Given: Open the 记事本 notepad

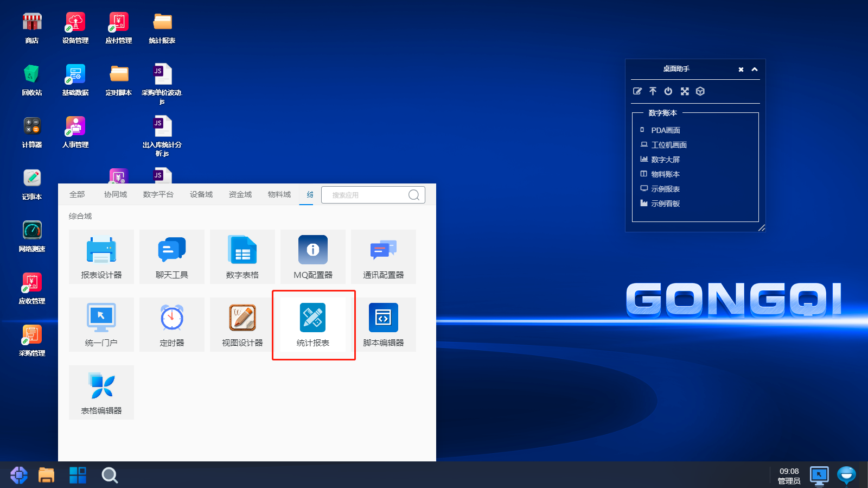Looking at the screenshot, I should click(x=32, y=185).
